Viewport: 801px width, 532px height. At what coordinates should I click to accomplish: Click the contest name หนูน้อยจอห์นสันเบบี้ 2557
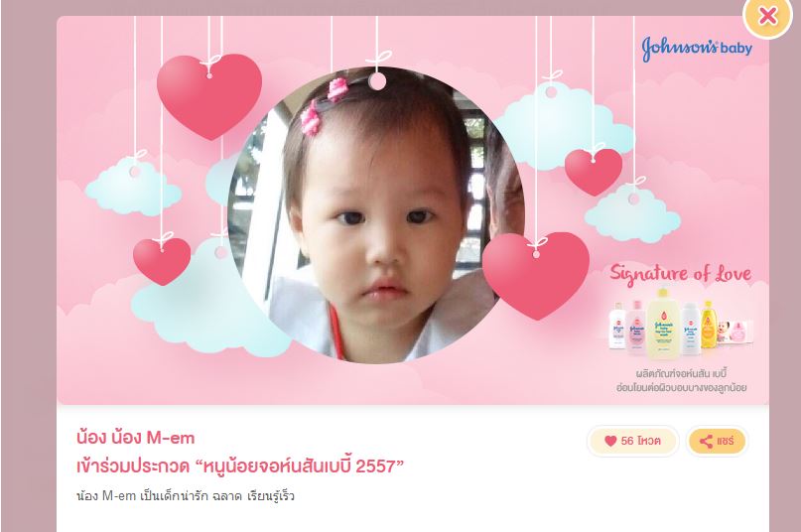tap(300, 466)
